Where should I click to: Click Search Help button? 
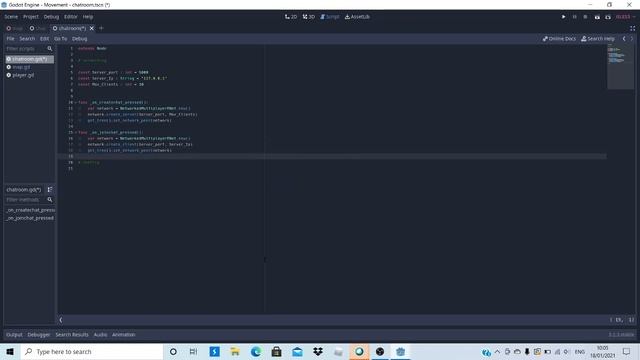[598, 39]
